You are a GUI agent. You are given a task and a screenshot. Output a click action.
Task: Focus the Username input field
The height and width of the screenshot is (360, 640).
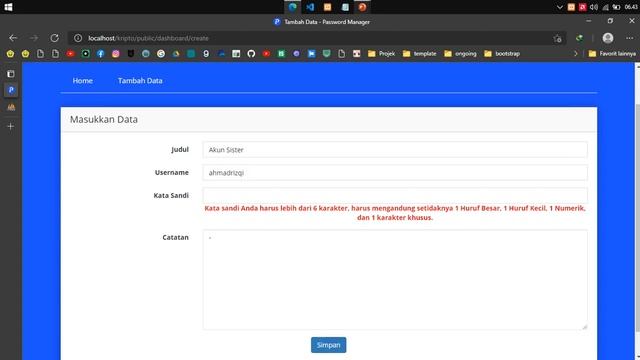point(395,173)
